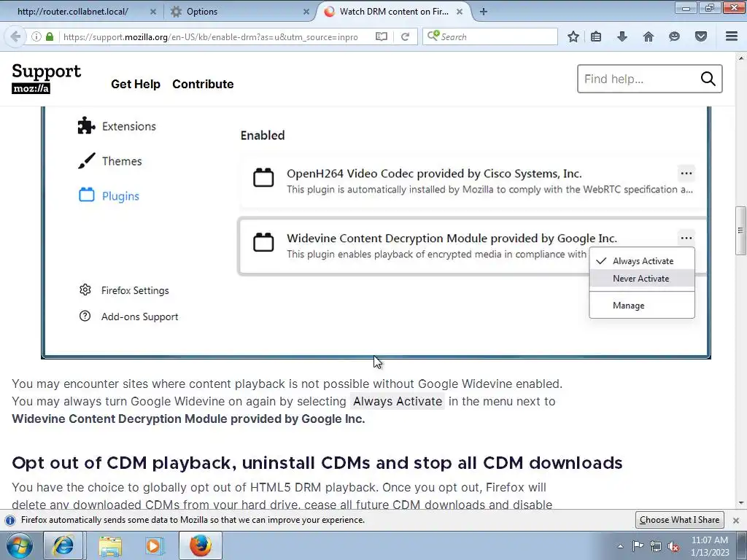Toggle Reader View icon in address bar
747x560 pixels.
(x=381, y=36)
